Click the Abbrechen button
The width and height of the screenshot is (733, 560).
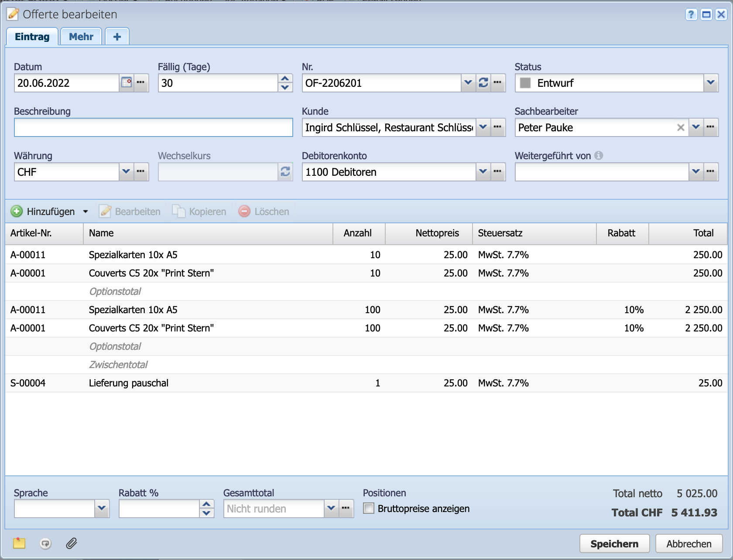click(x=688, y=544)
